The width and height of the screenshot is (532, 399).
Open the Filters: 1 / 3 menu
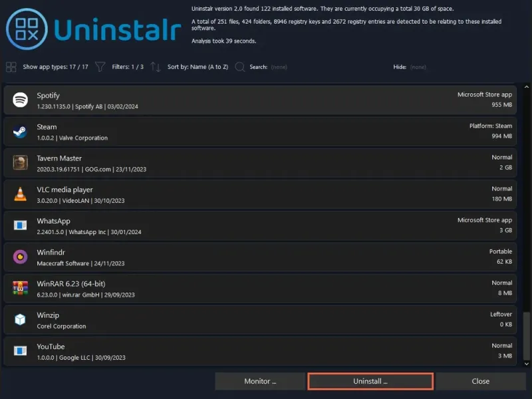128,67
